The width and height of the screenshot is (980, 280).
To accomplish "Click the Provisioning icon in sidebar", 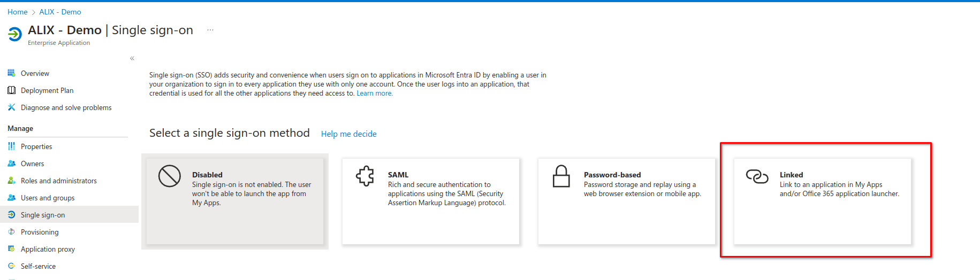I will pos(11,232).
